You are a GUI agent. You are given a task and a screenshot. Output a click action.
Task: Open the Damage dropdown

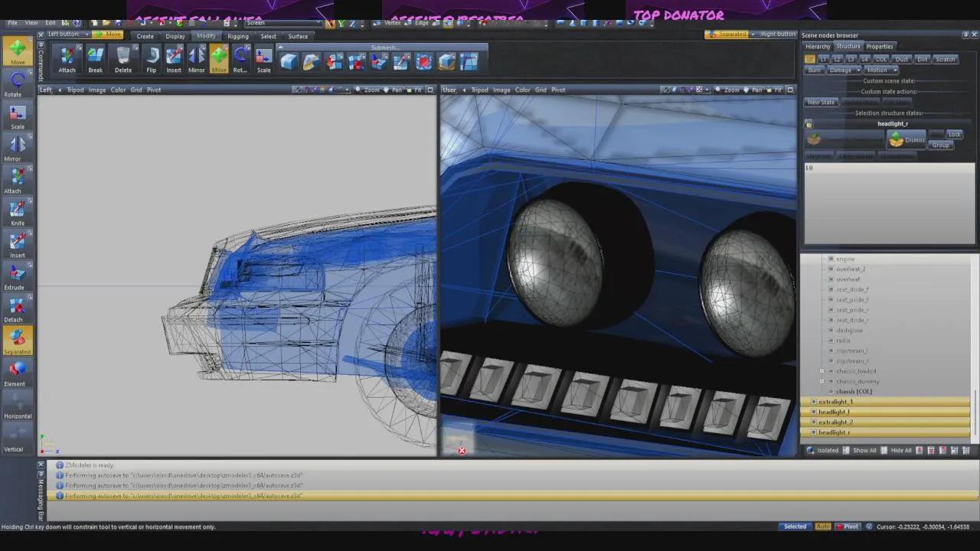[844, 70]
